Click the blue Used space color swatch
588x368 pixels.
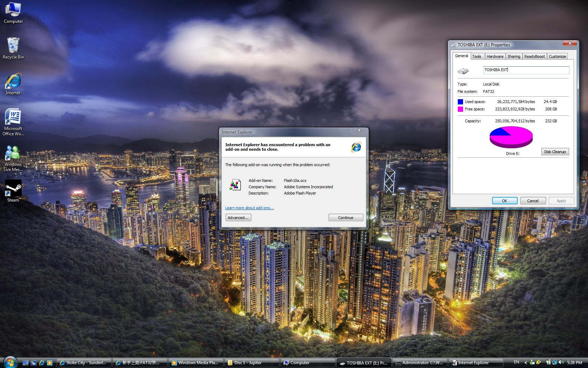pyautogui.click(x=460, y=102)
